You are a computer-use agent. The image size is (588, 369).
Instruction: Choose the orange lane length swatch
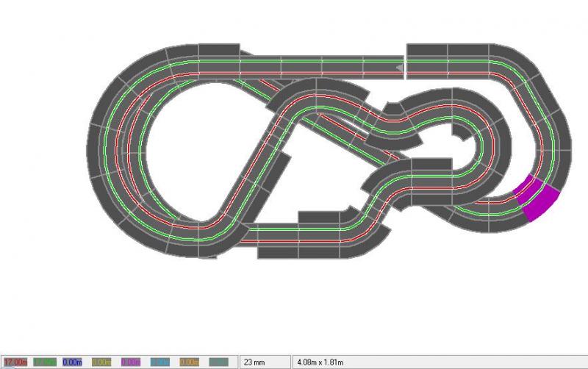tap(190, 362)
